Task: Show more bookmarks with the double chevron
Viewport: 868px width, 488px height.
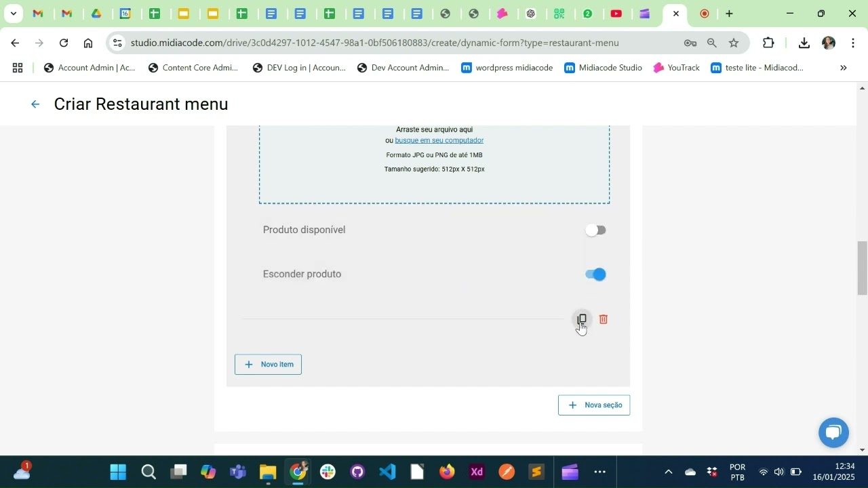Action: (x=844, y=68)
